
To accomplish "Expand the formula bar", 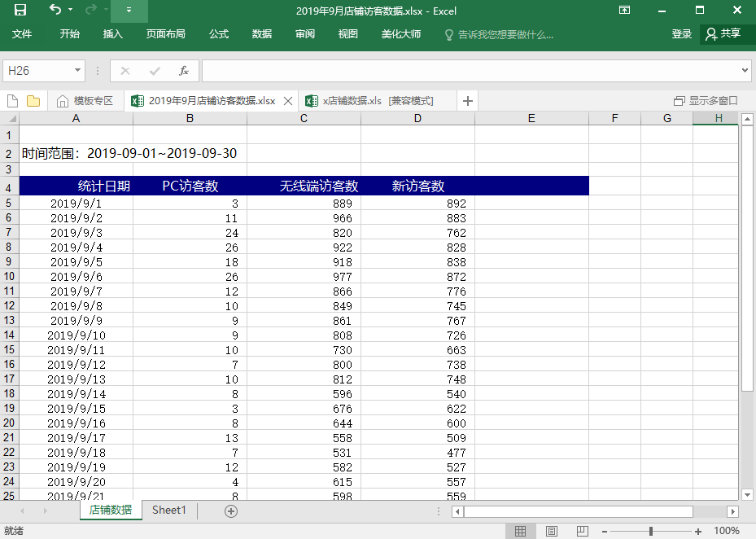I will click(x=745, y=71).
